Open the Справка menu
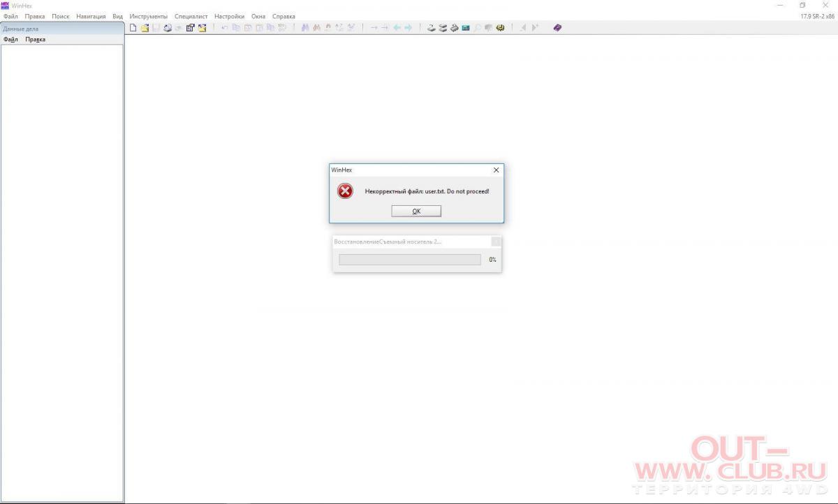 tap(284, 16)
